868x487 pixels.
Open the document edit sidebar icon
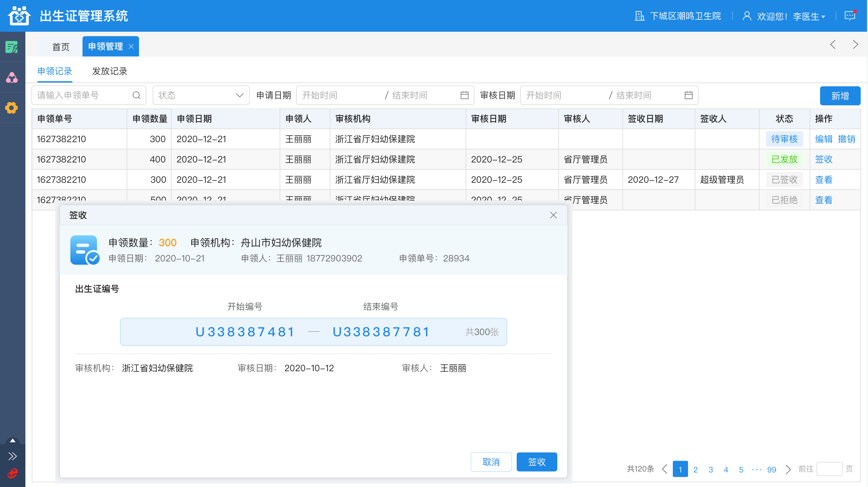point(12,47)
